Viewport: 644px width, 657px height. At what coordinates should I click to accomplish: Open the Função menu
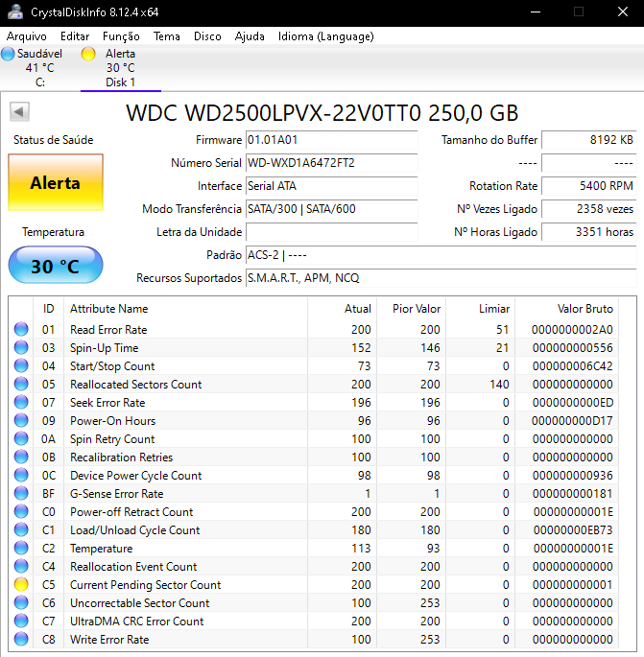tap(121, 36)
